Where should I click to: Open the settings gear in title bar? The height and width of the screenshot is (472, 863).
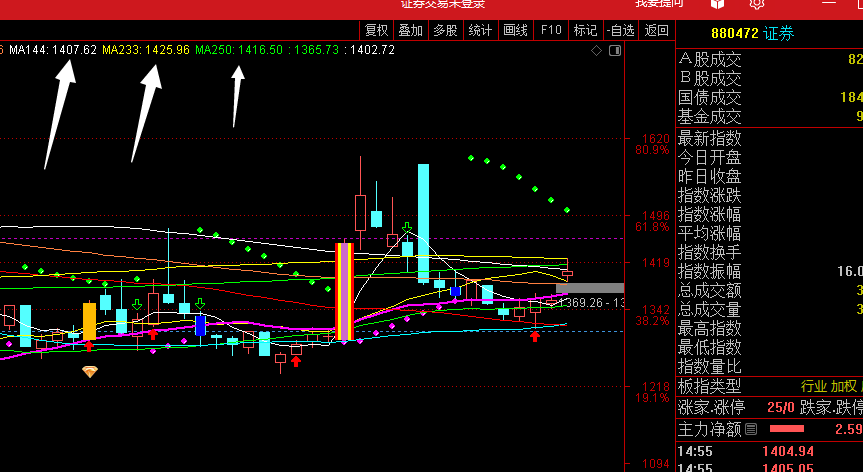[757, 3]
